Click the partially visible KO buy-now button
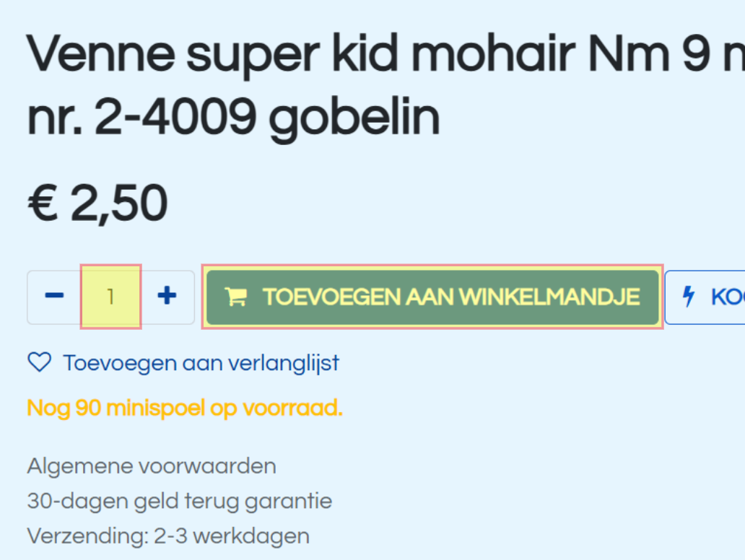The image size is (745, 560). [705, 297]
